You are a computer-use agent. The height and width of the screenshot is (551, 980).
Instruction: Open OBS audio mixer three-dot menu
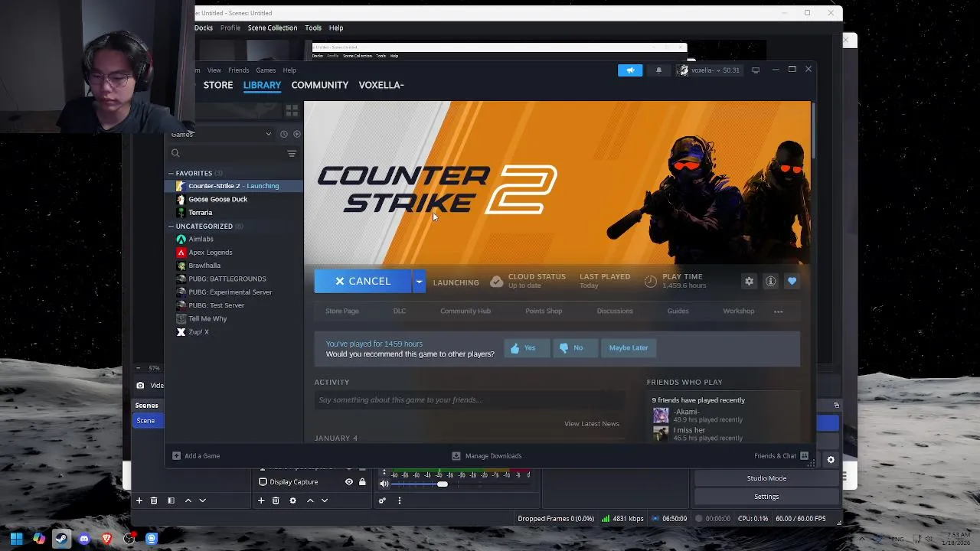[399, 500]
